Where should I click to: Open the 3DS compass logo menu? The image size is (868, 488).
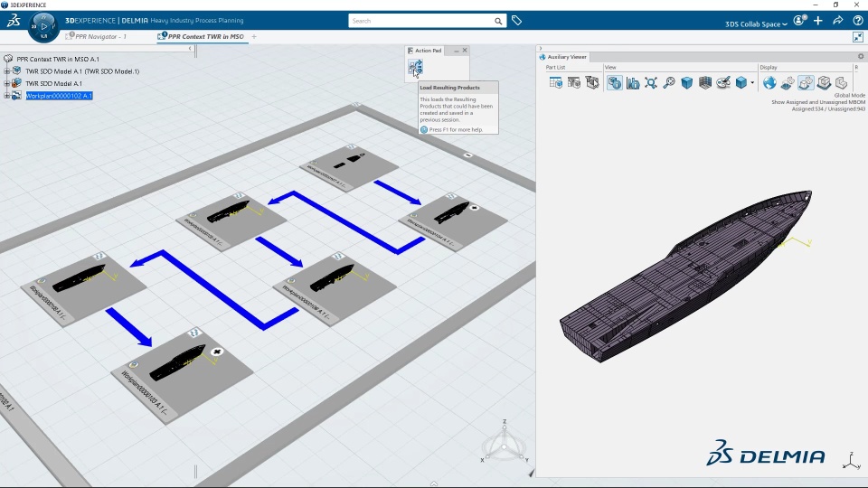click(14, 21)
